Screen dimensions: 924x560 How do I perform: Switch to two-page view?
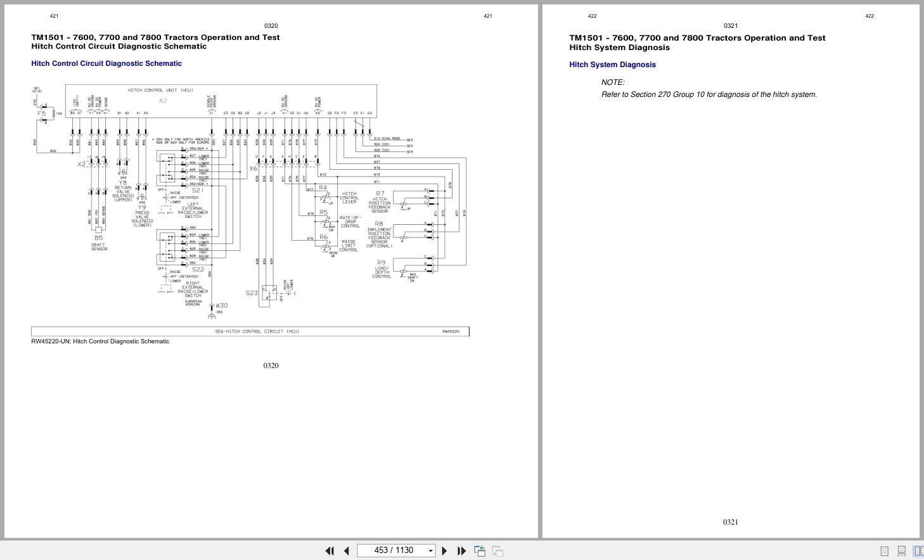pos(918,551)
